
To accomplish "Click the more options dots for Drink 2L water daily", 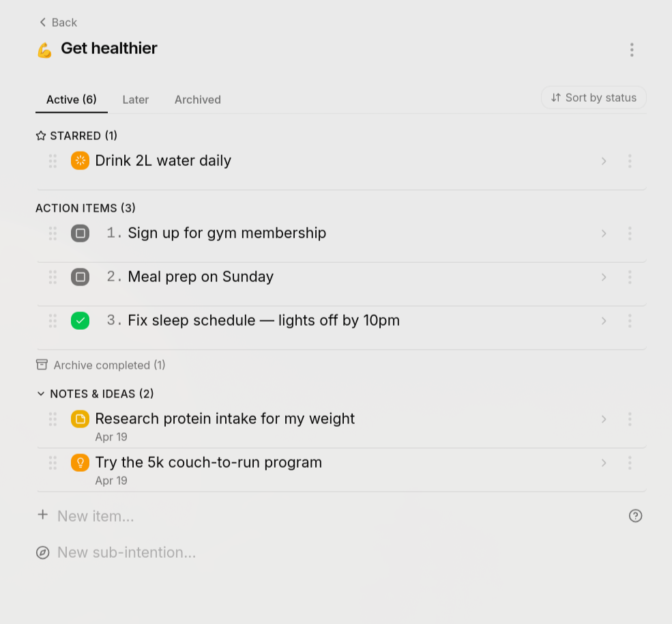I will tap(630, 161).
